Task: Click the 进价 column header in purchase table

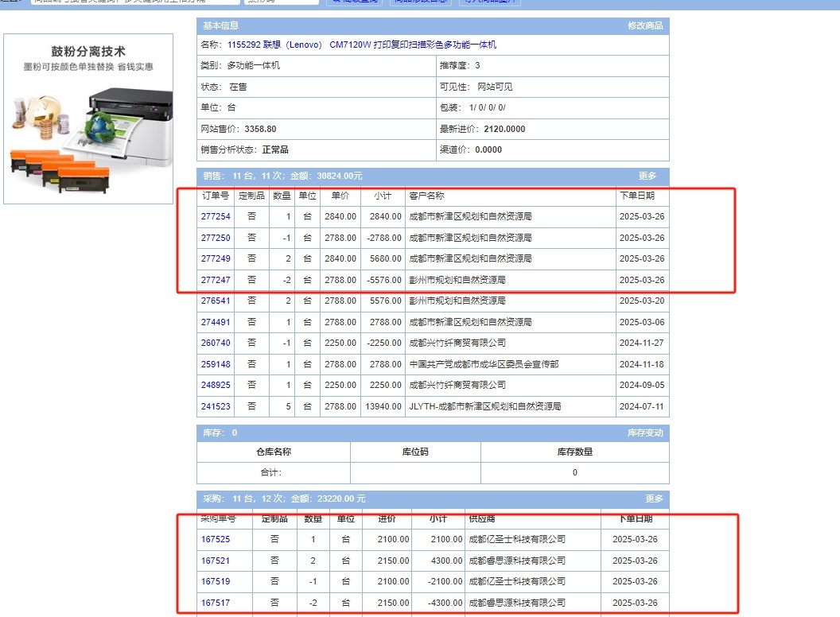Action: 387,518
